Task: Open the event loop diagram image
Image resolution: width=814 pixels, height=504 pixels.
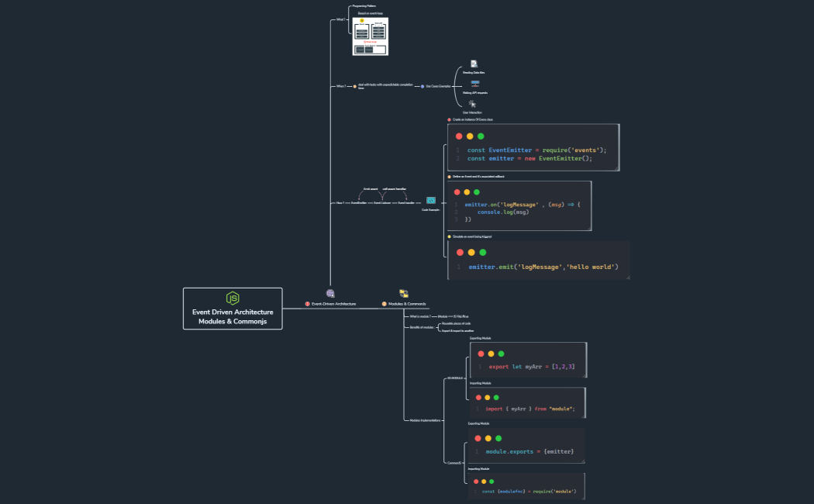Action: (371, 35)
